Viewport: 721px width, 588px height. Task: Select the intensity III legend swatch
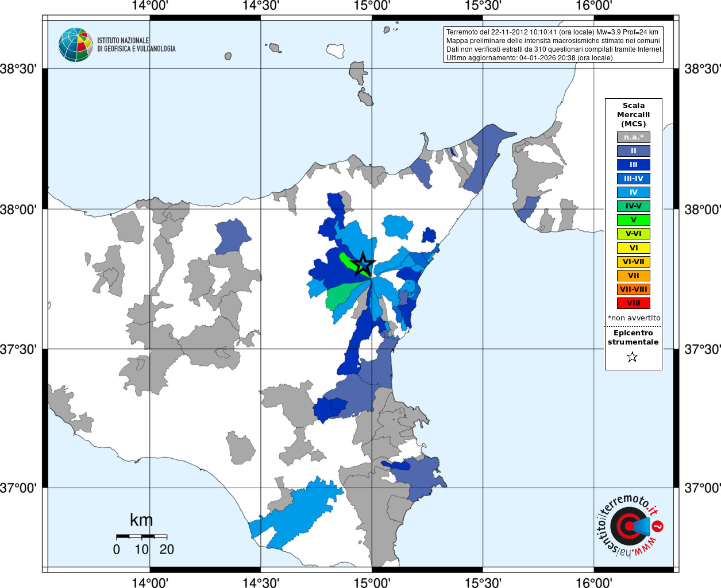634,165
